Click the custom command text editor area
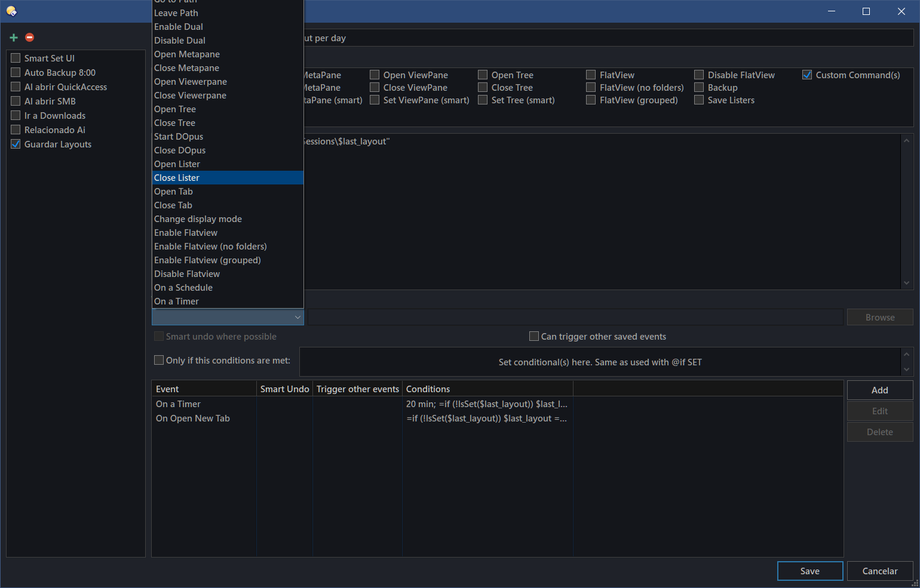This screenshot has height=588, width=920. coord(602,211)
